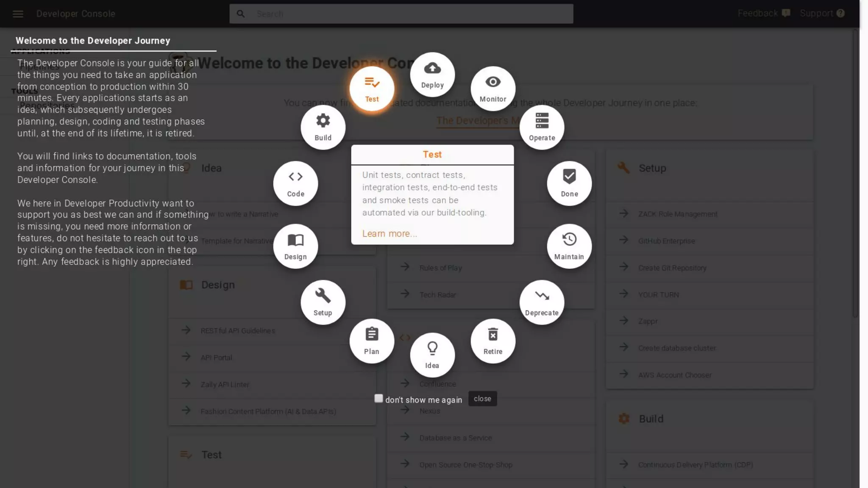This screenshot has height=488, width=868.
Task: Open the hamburger menu
Action: (18, 14)
